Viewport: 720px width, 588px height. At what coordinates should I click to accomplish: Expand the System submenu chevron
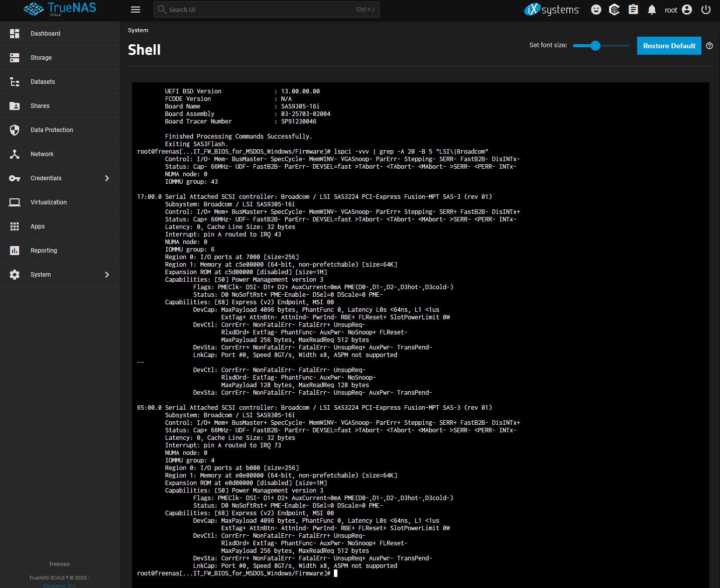point(107,275)
